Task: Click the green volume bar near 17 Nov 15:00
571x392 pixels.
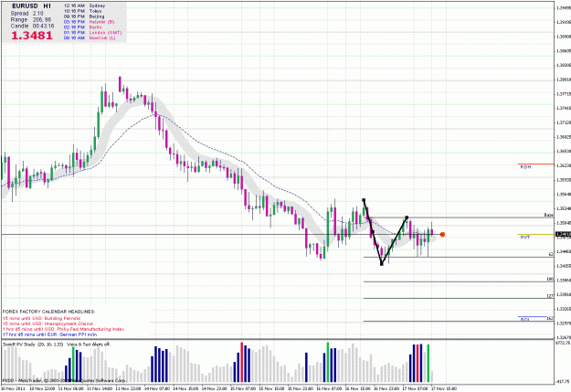Action: coord(428,363)
